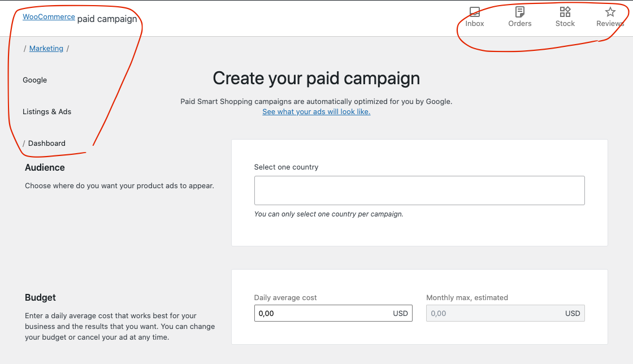This screenshot has width=633, height=364.
Task: Click the 'Monthly max, estimated' label
Action: click(467, 298)
